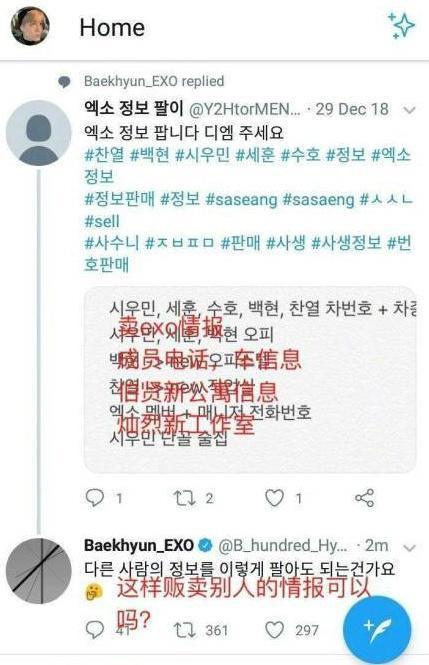Like the first tweet via the heart icon
This screenshot has height=665, width=429.
pos(274,498)
